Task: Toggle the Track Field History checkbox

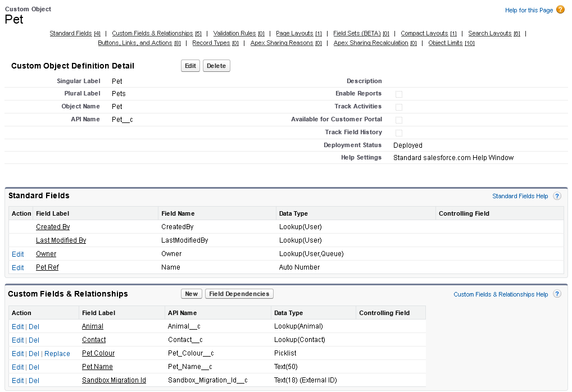Action: point(399,133)
